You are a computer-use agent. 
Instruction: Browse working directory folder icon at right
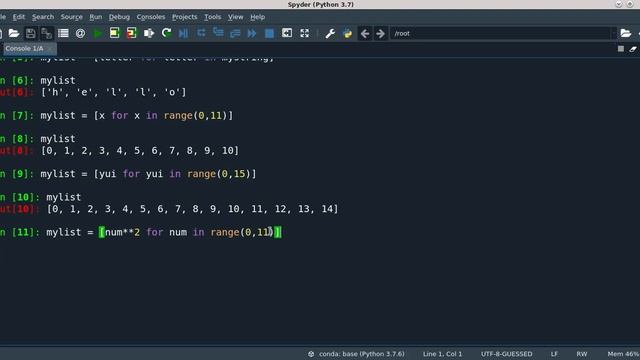pyautogui.click(x=625, y=33)
